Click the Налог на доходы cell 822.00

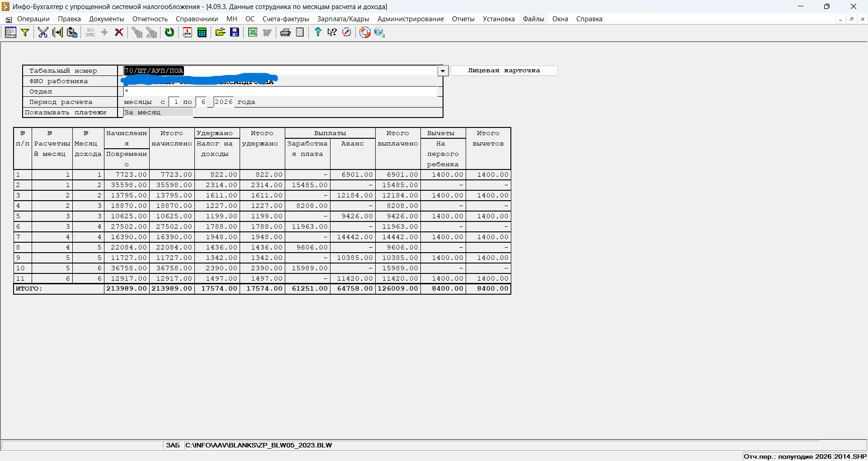[217, 174]
